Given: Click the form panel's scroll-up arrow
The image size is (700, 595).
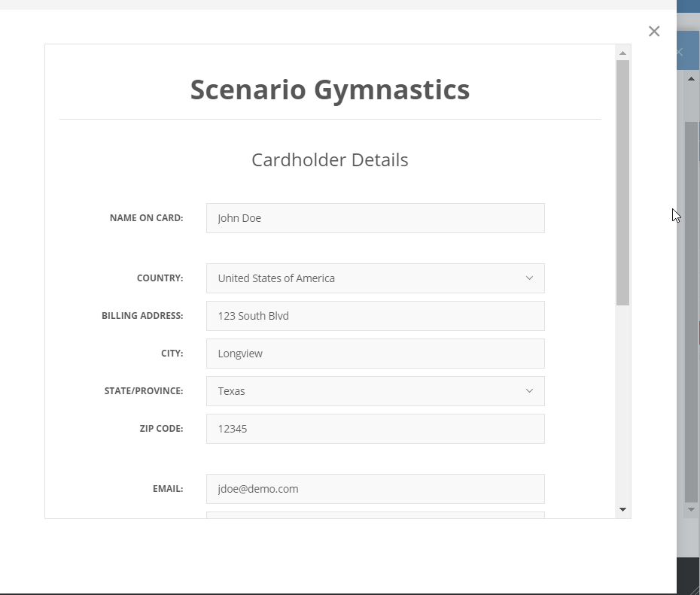Looking at the screenshot, I should [x=622, y=53].
